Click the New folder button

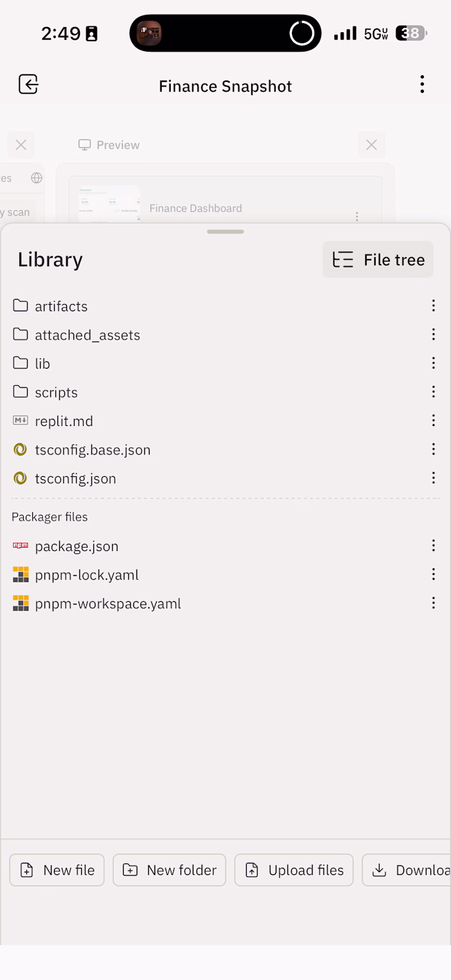(x=169, y=870)
